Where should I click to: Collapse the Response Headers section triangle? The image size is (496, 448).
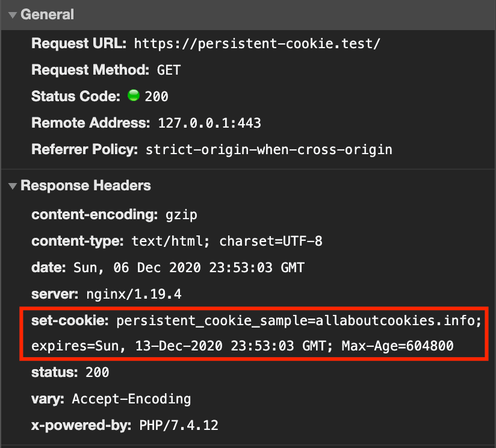(13, 186)
